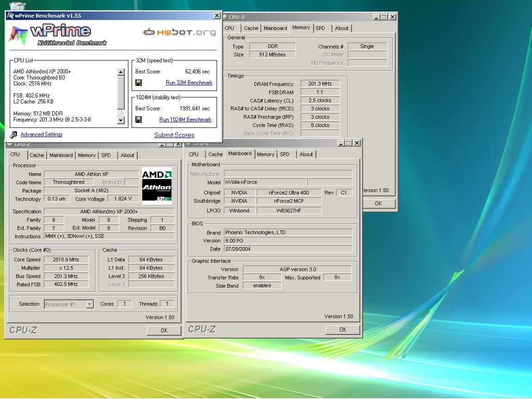Viewport: 532px width, 399px height.
Task: Click the save icon in 32M speed test
Action: tap(139, 83)
